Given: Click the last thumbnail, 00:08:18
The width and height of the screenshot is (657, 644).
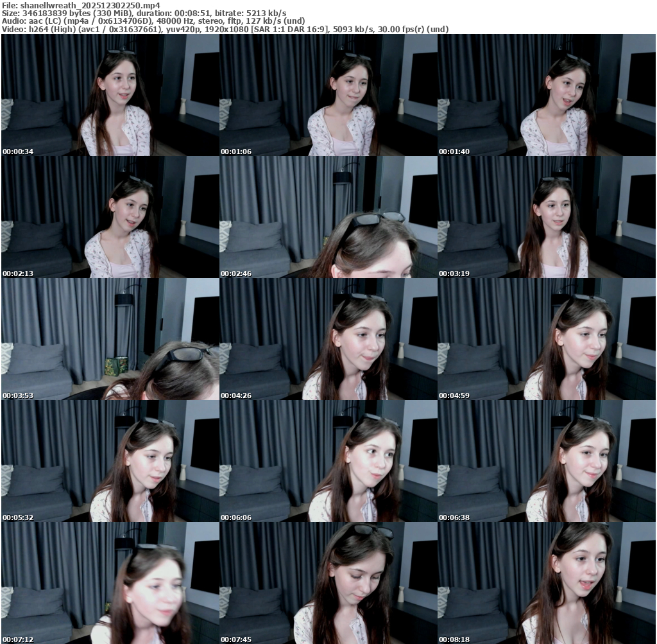Looking at the screenshot, I should [547, 583].
